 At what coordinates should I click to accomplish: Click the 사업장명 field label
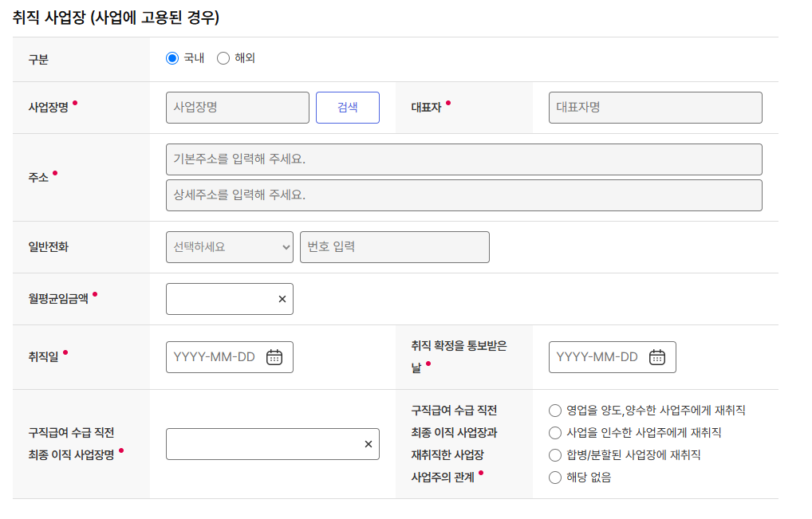(48, 108)
